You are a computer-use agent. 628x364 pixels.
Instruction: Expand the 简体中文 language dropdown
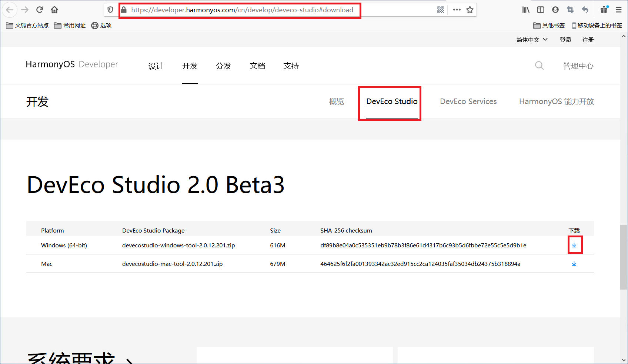[x=532, y=40]
